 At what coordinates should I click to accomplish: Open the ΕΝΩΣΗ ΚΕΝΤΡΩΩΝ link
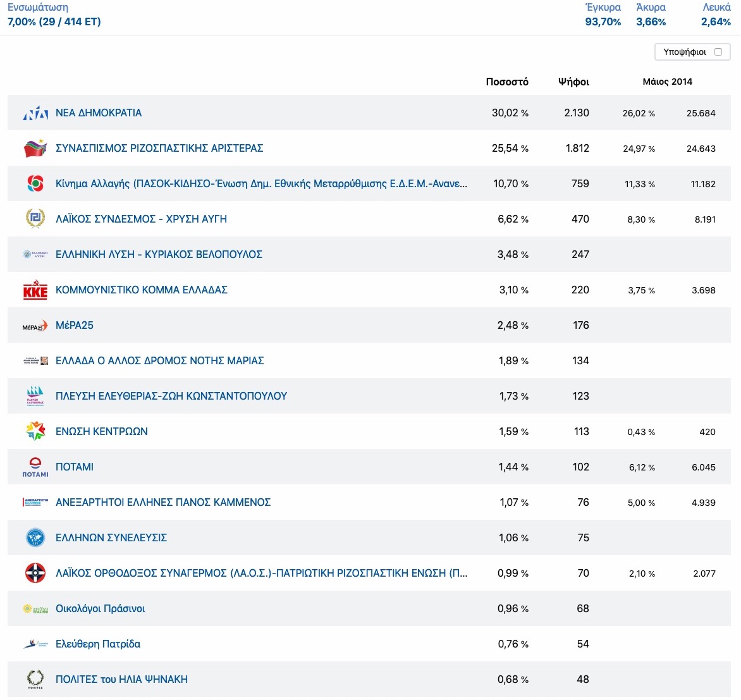pos(102,431)
